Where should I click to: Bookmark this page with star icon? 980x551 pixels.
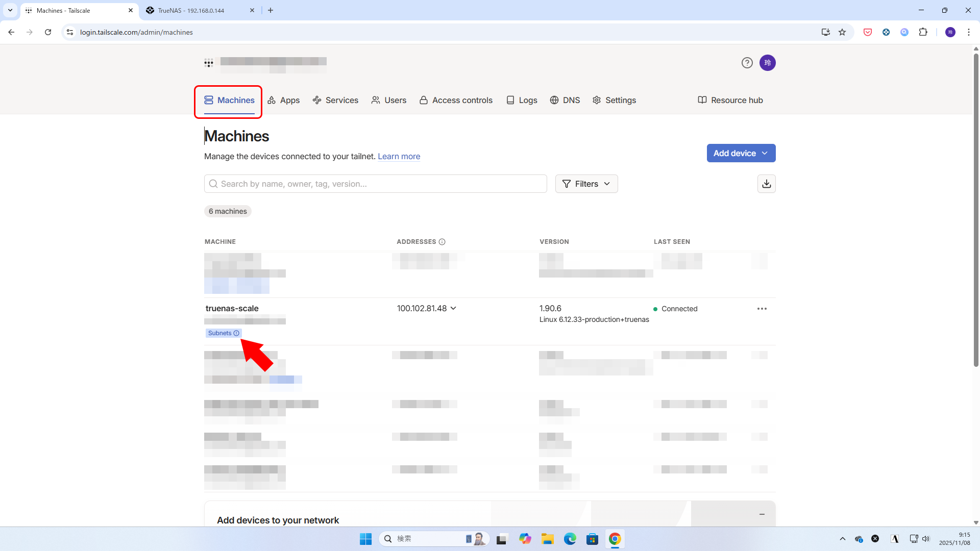pos(842,32)
